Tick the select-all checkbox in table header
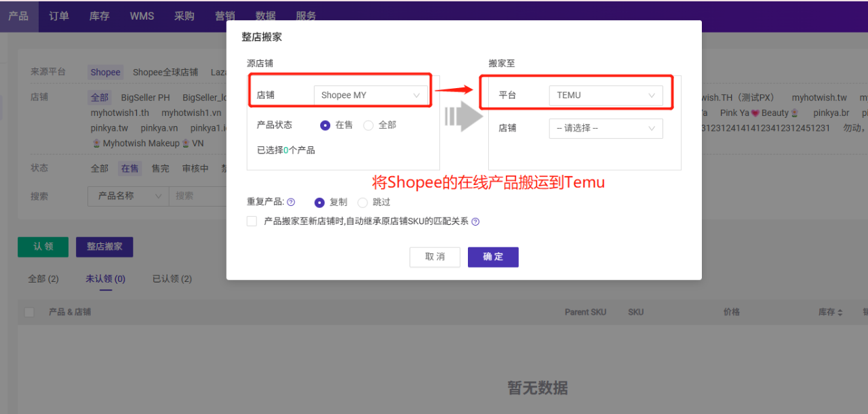Viewport: 868px width, 414px height. click(x=29, y=312)
